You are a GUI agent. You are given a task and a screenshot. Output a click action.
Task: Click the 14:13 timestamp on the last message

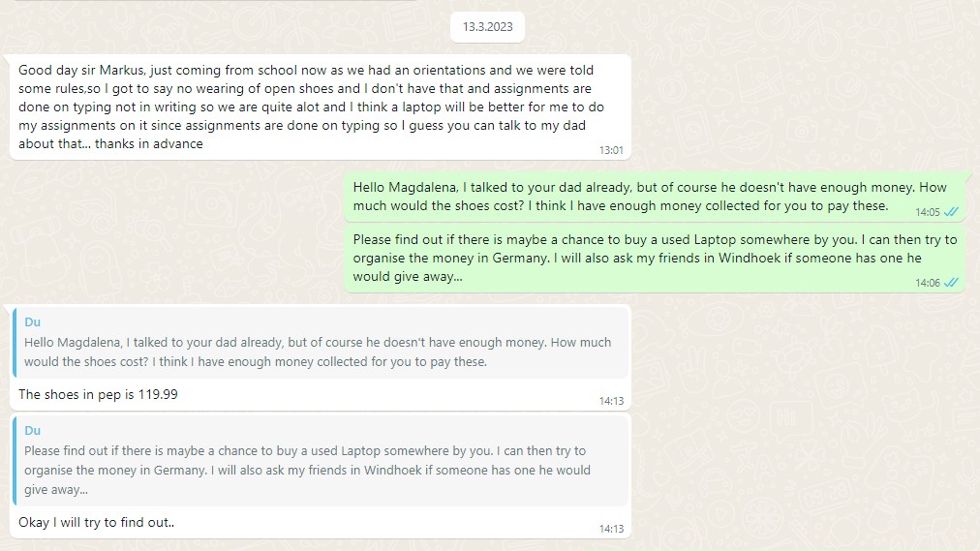[x=611, y=529]
